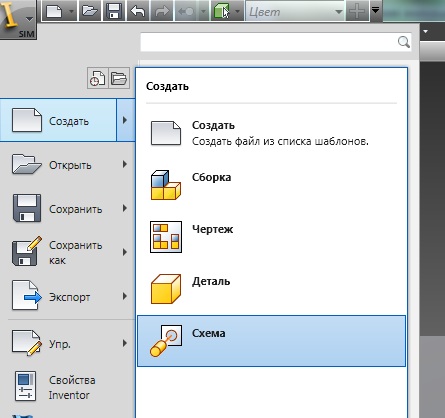Select Создать in left menu

coord(58,120)
